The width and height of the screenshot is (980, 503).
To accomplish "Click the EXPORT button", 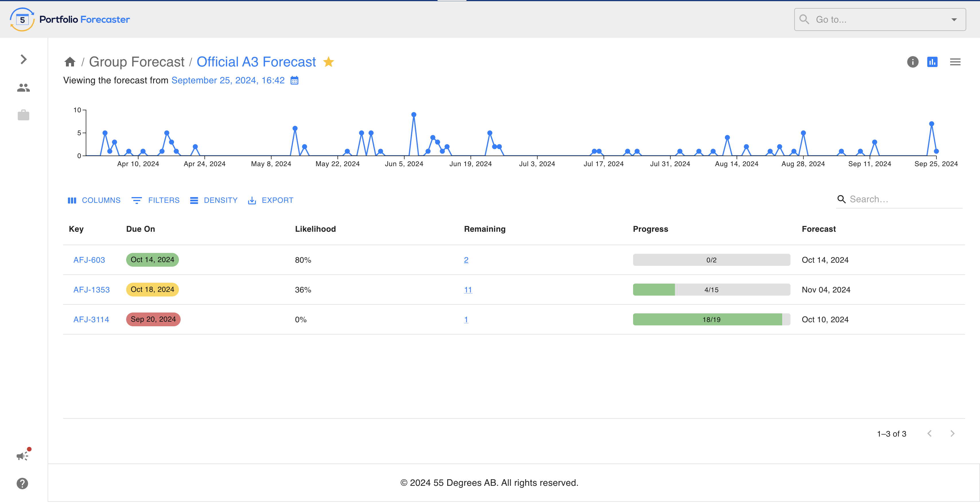I will pos(271,200).
